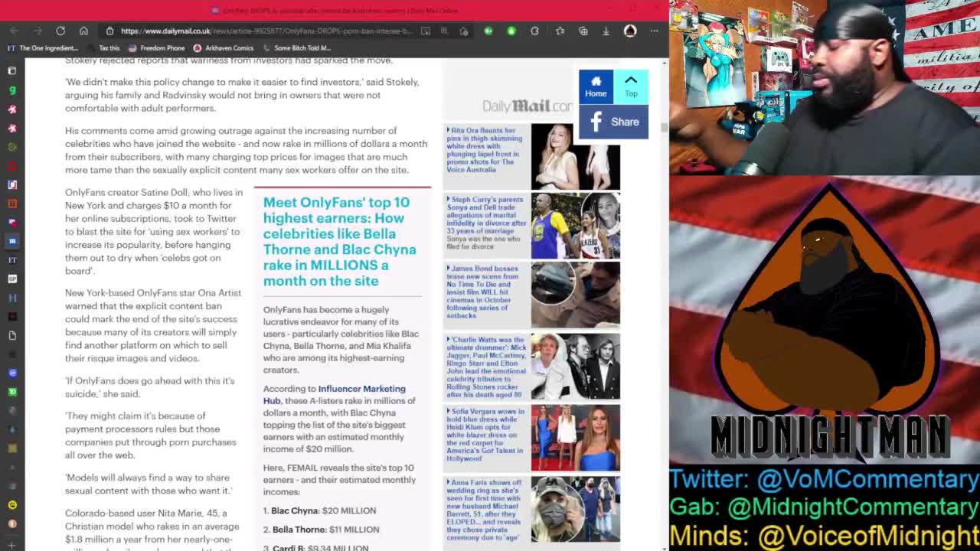Select the '1. Blac Chyna: $20 MILLION' line
Image resolution: width=980 pixels, height=551 pixels.
(319, 510)
